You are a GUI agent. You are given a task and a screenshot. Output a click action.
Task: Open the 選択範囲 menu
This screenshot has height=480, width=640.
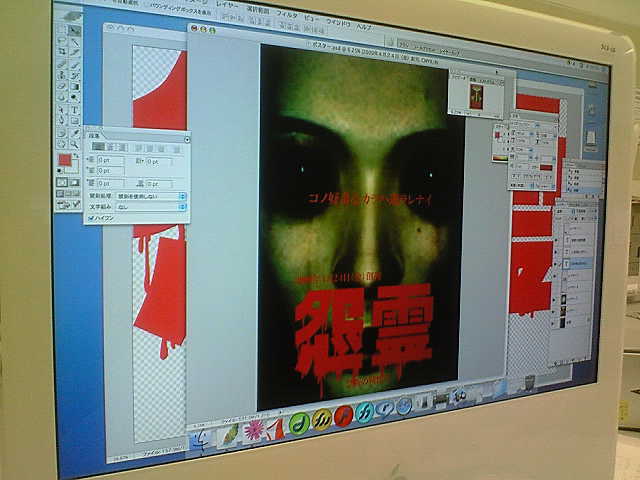[x=258, y=10]
